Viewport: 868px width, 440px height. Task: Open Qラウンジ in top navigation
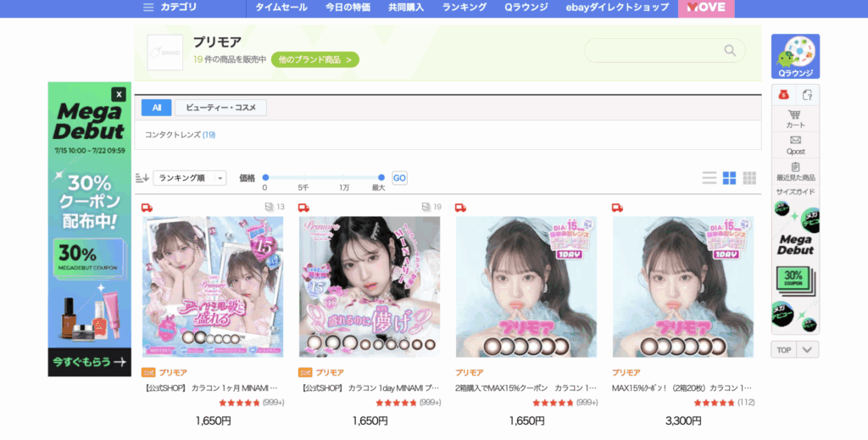tap(526, 7)
